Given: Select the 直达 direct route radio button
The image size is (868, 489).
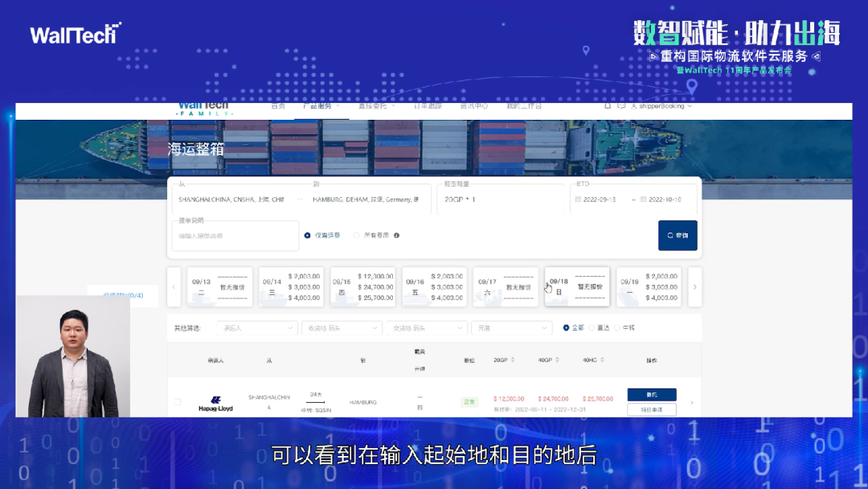Looking at the screenshot, I should (592, 328).
